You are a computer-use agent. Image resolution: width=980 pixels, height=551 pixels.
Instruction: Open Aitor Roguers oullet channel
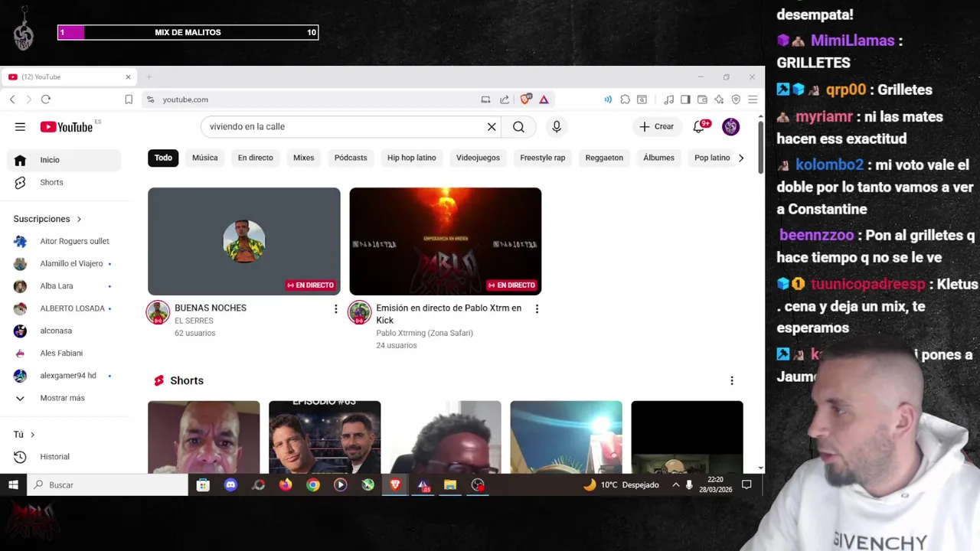click(x=64, y=241)
